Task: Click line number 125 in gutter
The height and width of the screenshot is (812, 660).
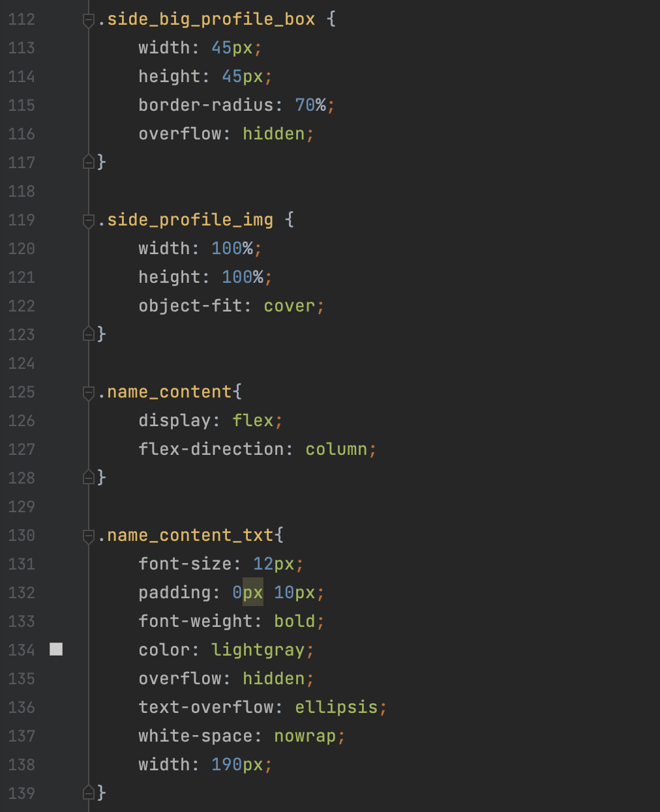Action: click(x=22, y=392)
